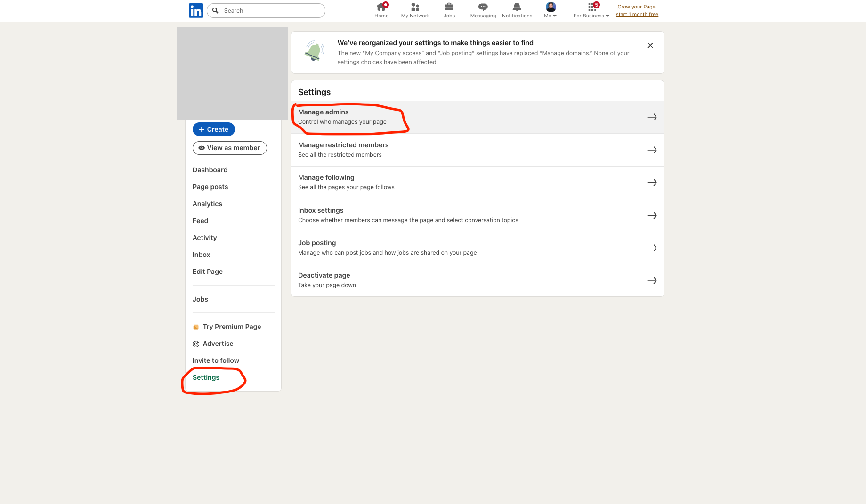Open Manage admins arrow

(x=652, y=117)
